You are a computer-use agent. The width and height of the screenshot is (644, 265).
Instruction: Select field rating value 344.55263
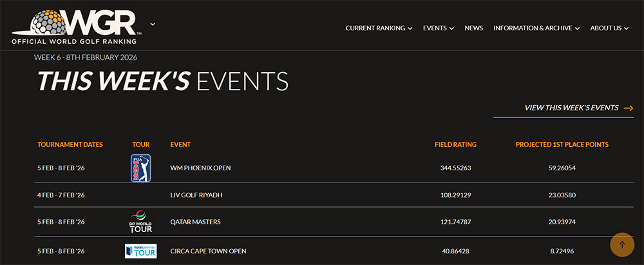tap(455, 168)
